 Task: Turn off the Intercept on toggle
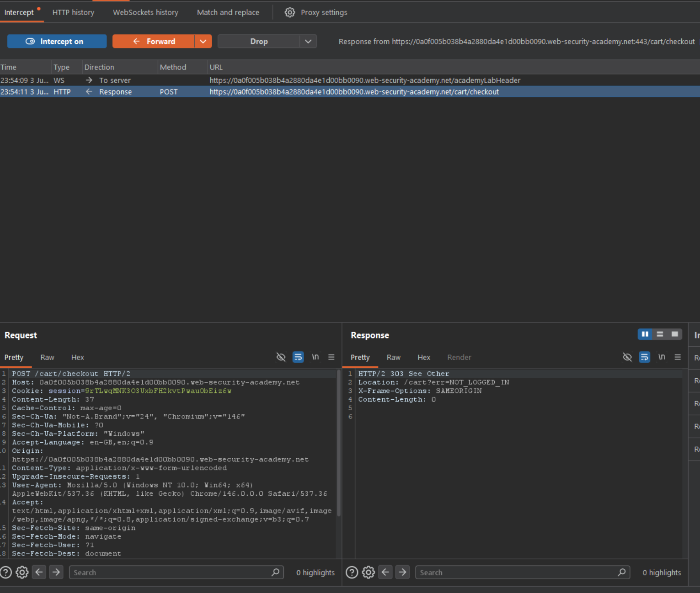[57, 42]
